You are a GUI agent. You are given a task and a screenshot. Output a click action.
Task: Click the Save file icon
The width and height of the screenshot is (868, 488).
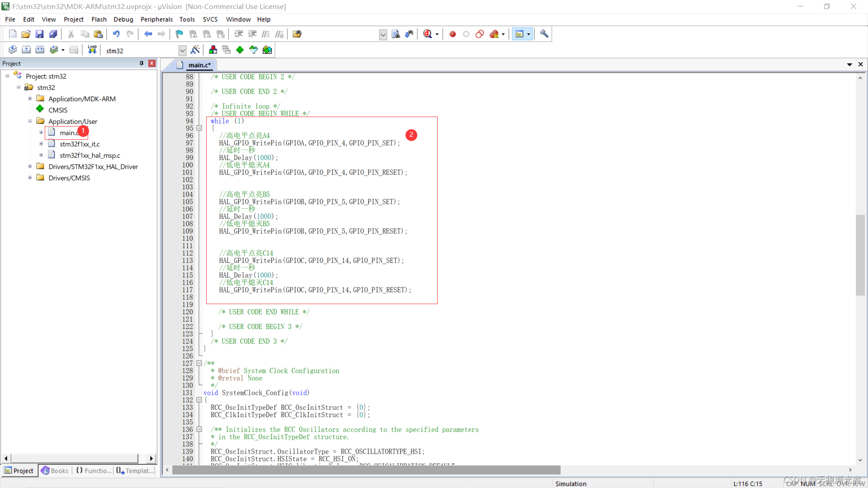(x=39, y=34)
